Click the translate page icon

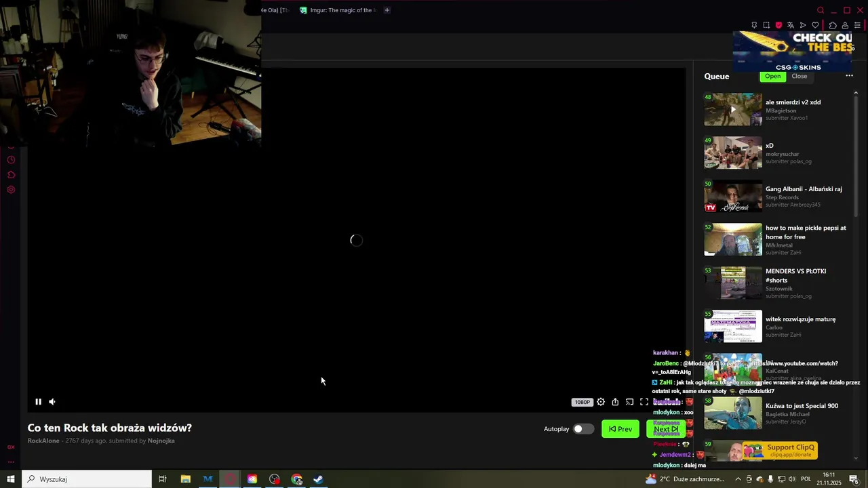(791, 25)
